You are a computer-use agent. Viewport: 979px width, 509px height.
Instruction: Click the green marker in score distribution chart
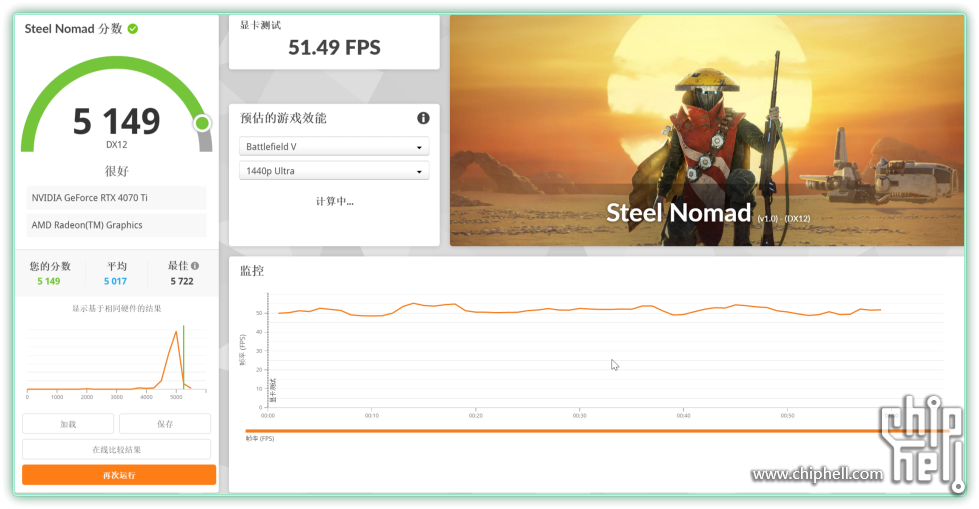click(x=184, y=357)
